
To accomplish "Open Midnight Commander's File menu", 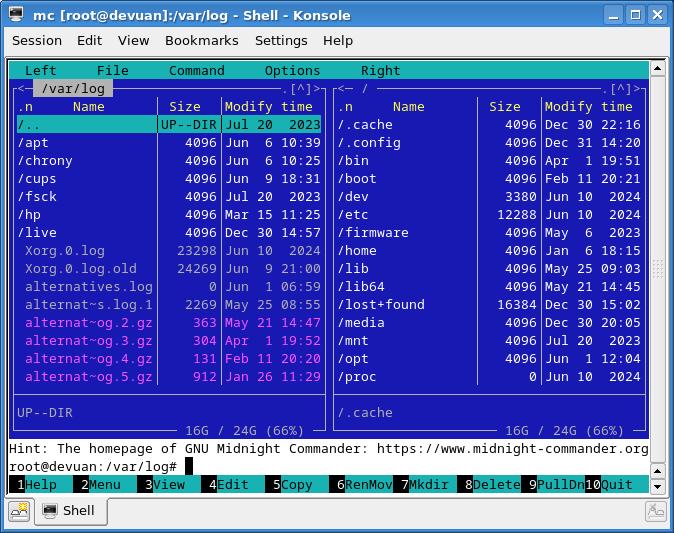I will [113, 70].
